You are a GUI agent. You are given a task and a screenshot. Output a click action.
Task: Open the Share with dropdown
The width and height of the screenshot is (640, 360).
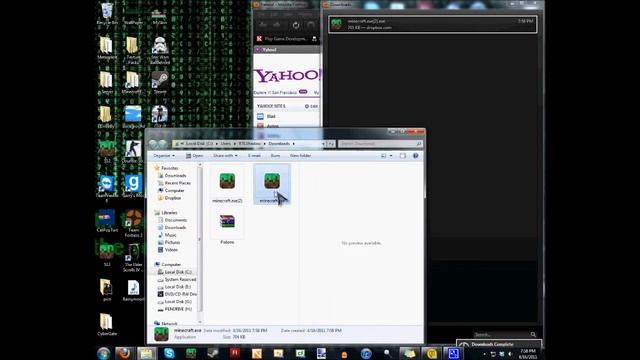(x=225, y=156)
